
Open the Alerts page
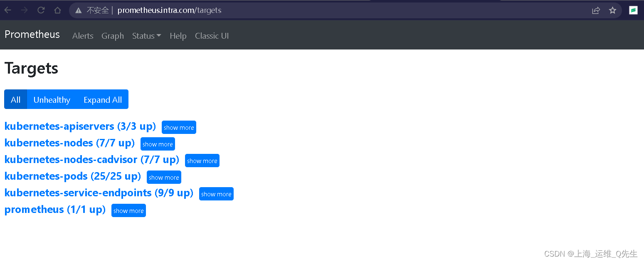(x=83, y=36)
